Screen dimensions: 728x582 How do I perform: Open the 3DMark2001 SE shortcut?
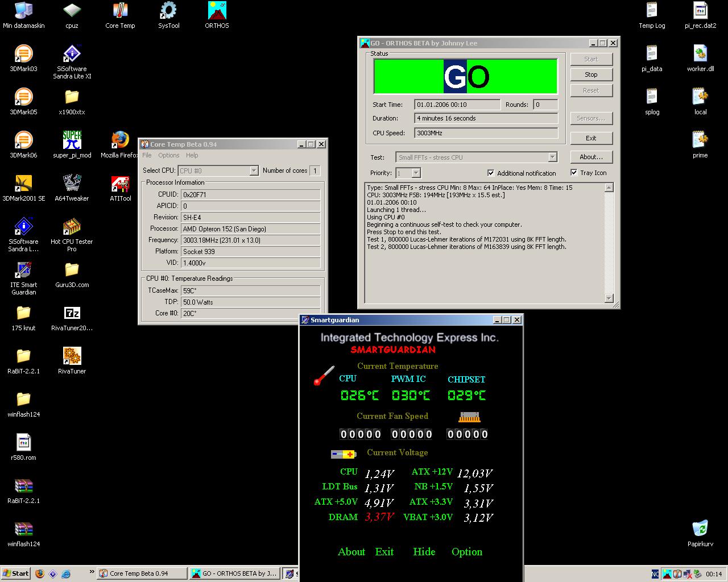(23, 188)
